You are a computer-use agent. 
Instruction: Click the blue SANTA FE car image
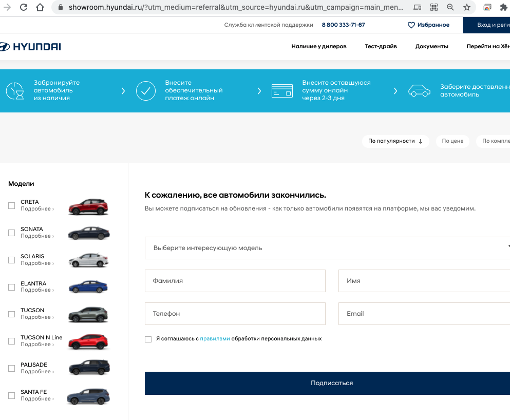click(x=88, y=396)
